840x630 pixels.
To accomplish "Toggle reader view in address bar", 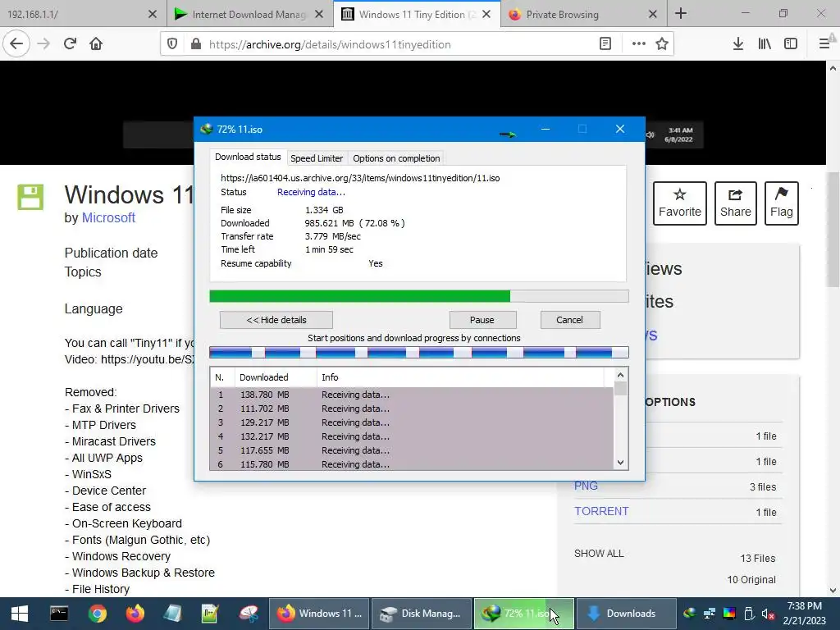I will coord(605,44).
